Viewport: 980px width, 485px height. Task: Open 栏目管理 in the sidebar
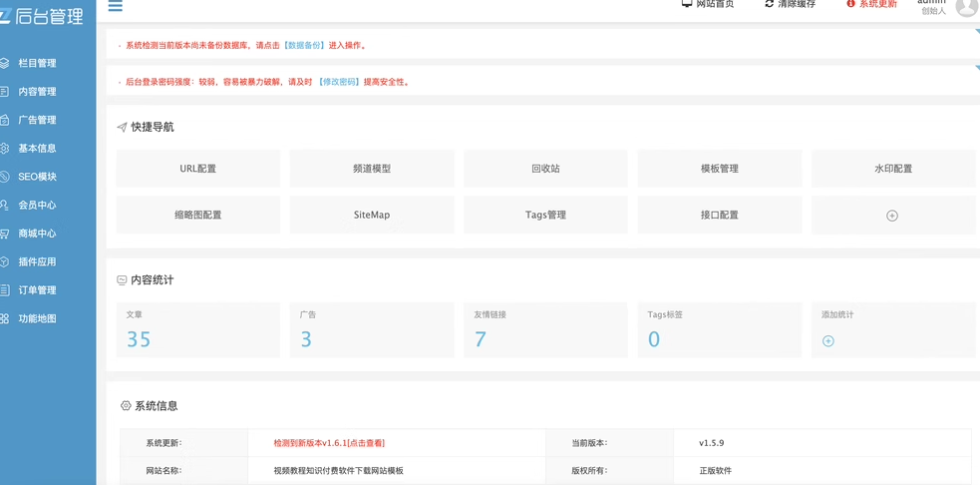point(38,63)
